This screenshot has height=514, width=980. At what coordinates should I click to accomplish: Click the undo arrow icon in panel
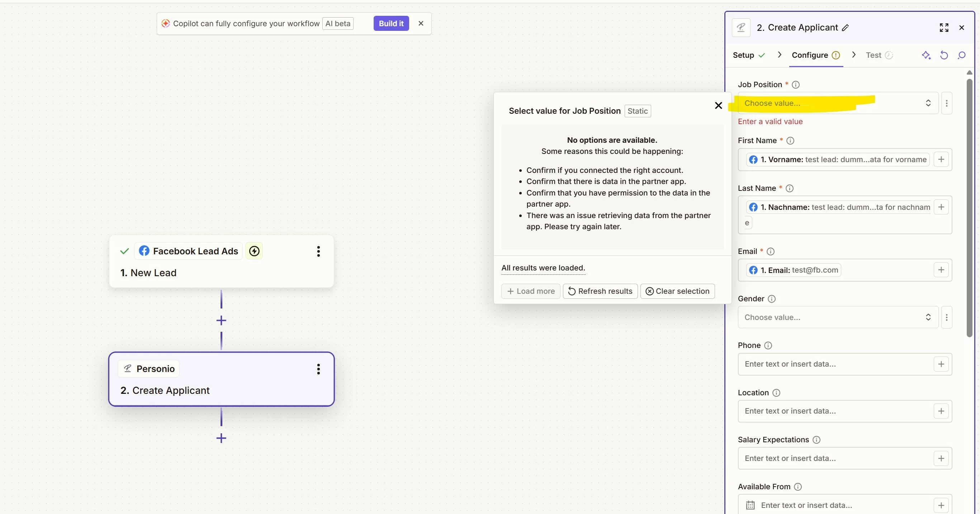pyautogui.click(x=944, y=55)
